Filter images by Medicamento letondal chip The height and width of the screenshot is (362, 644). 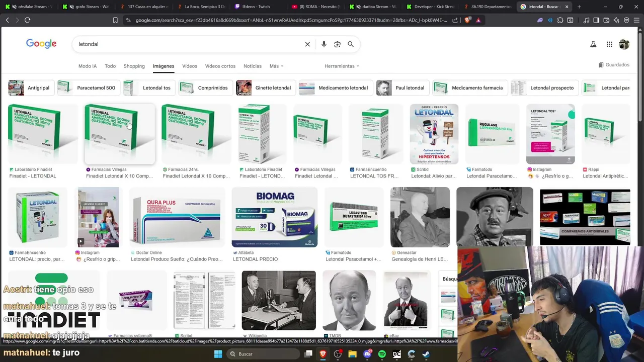click(336, 87)
